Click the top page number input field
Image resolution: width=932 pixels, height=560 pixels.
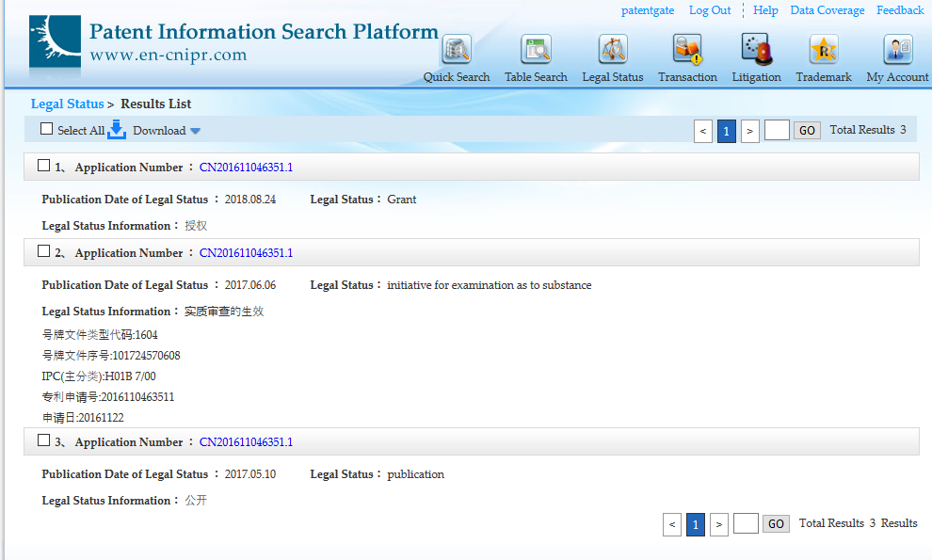click(777, 131)
